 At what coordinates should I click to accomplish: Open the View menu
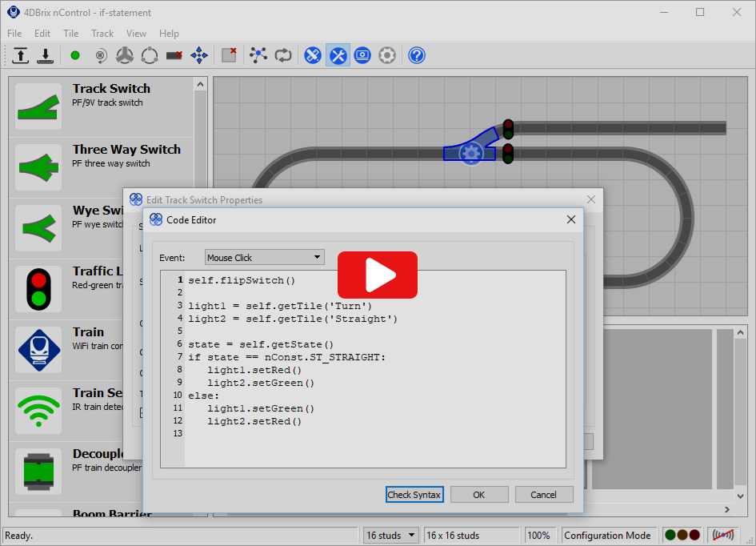point(137,34)
